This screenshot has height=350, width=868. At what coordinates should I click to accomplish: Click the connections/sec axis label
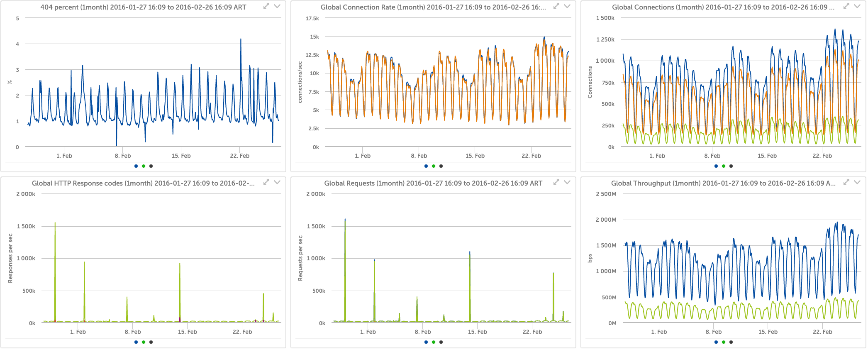pos(300,82)
